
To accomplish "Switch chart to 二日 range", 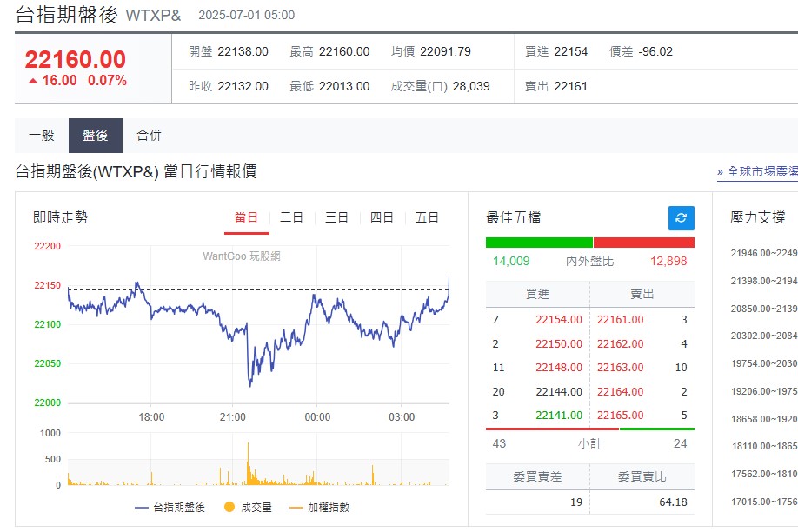I will [291, 218].
